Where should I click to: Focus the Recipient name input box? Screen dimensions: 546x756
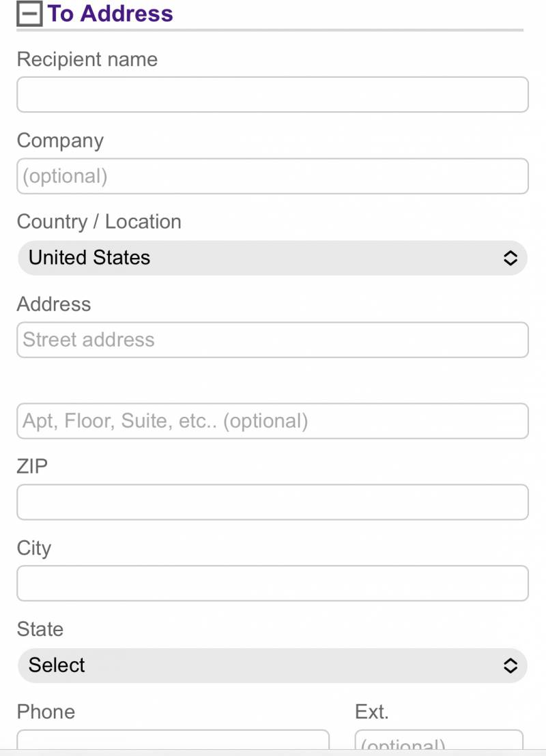272,95
